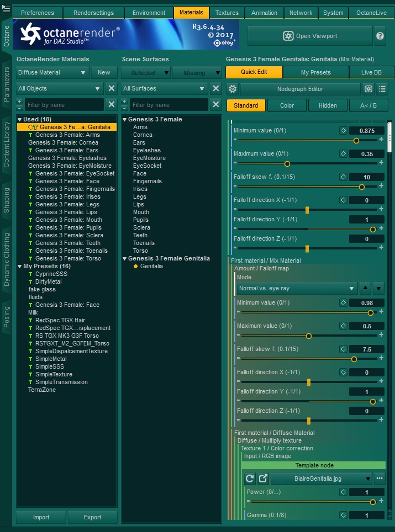The height and width of the screenshot is (532, 395).
Task: Toggle the Color pin filter
Action: click(287, 105)
